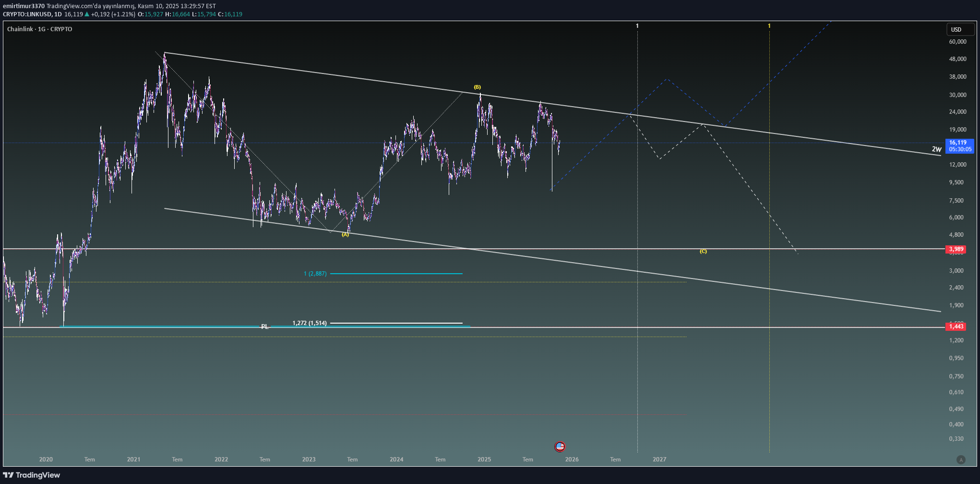Click the red 1,443 price label
The image size is (980, 484).
point(956,327)
